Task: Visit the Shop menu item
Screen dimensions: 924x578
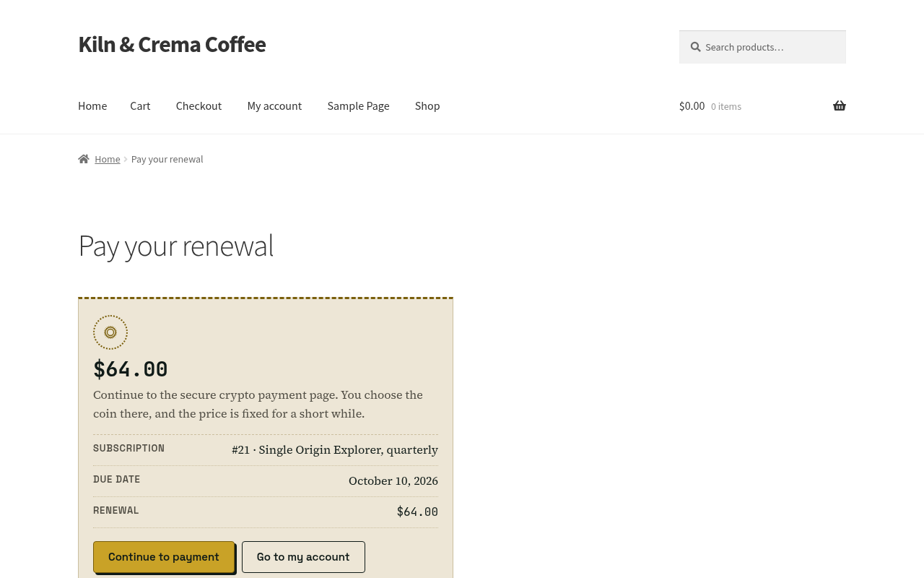Action: pyautogui.click(x=427, y=106)
